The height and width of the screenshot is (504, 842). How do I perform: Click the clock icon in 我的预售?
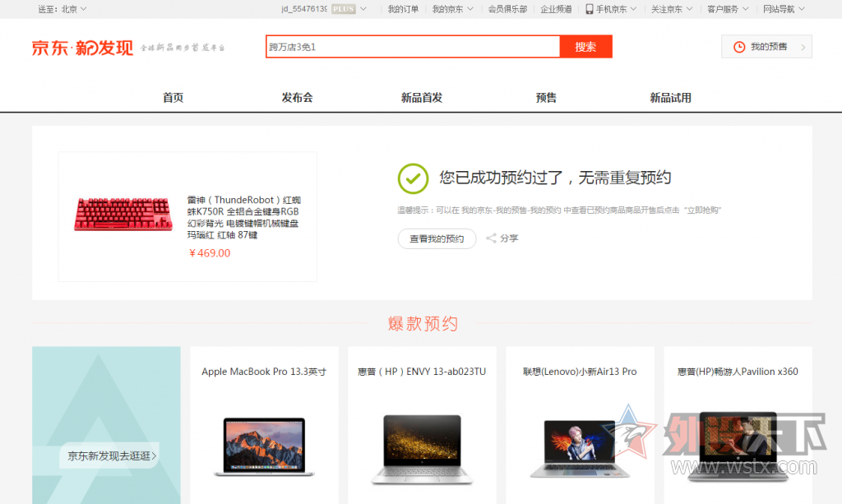point(739,47)
